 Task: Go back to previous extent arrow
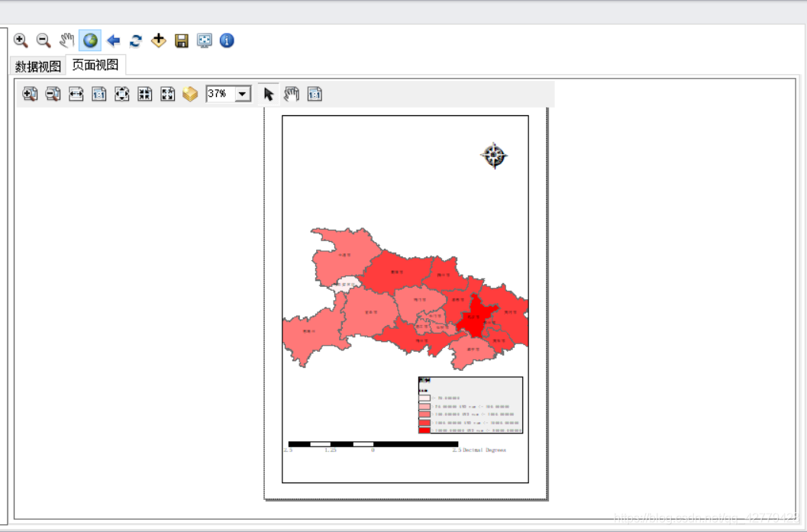[113, 40]
